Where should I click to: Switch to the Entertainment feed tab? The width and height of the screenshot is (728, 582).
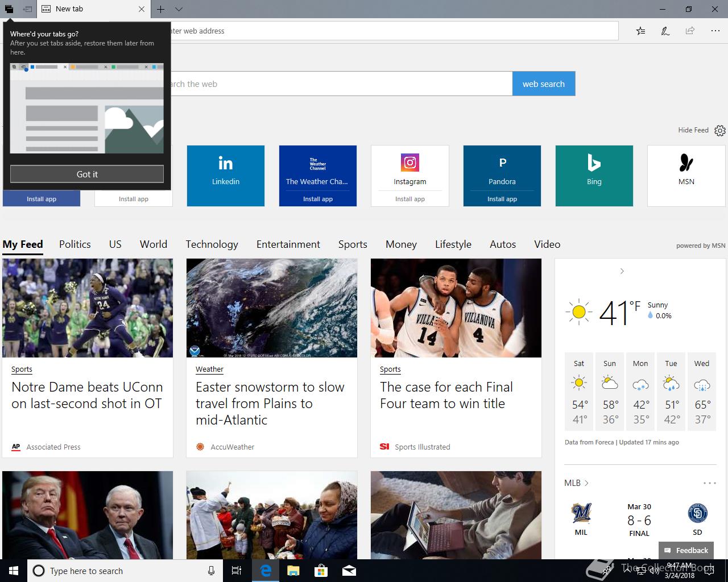tap(288, 244)
